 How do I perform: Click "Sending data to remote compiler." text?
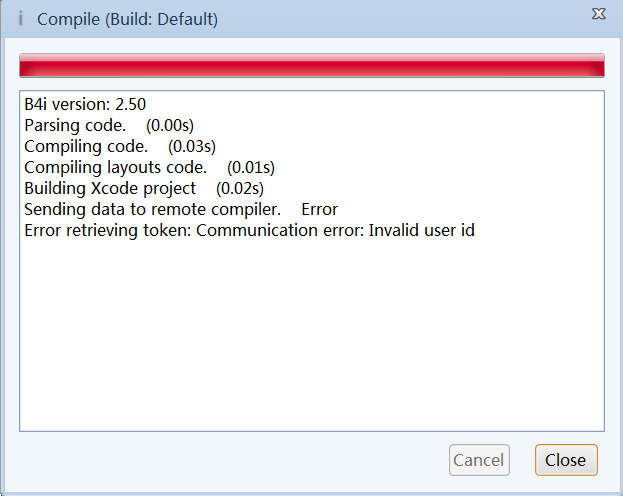(x=152, y=209)
